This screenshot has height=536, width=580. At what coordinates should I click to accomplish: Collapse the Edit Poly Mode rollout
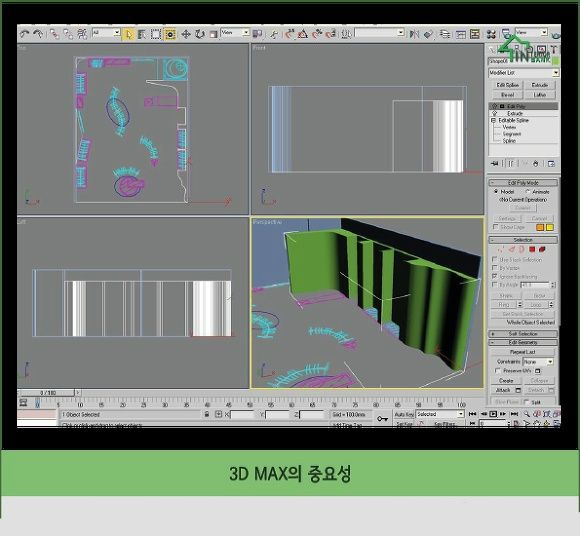point(523,183)
